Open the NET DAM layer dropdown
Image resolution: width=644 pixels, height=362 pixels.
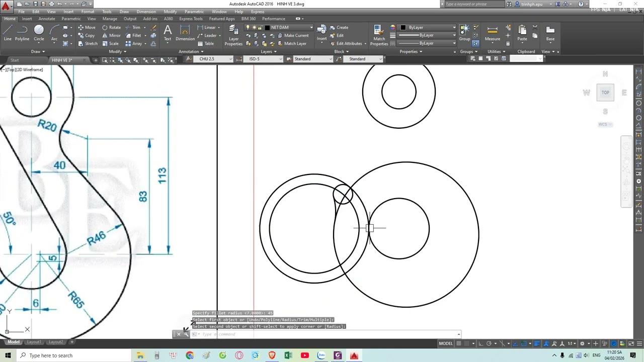(x=311, y=28)
